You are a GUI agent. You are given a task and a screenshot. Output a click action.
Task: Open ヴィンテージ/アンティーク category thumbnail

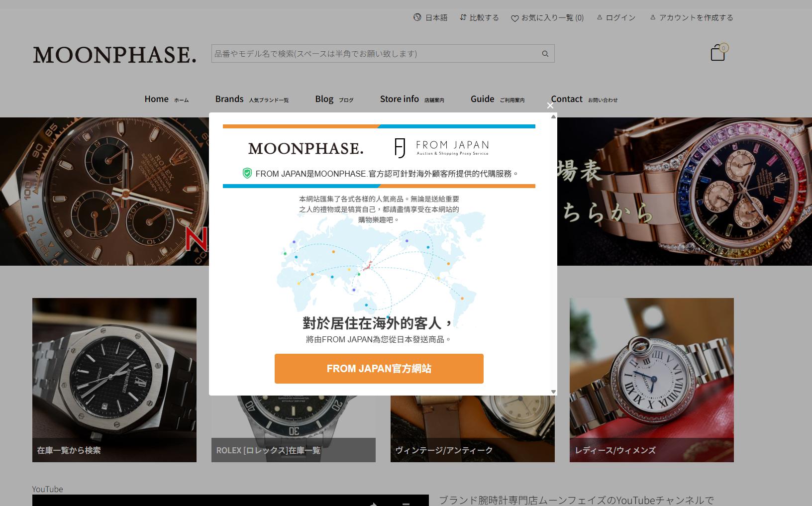[x=473, y=429]
